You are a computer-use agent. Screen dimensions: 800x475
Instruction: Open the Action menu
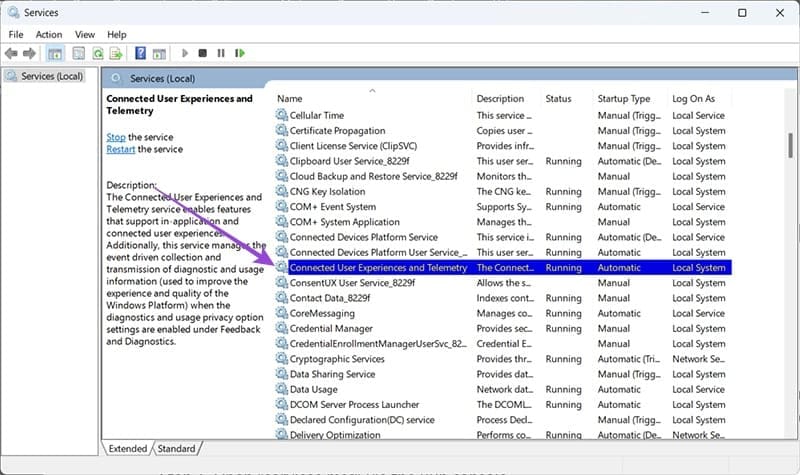49,34
